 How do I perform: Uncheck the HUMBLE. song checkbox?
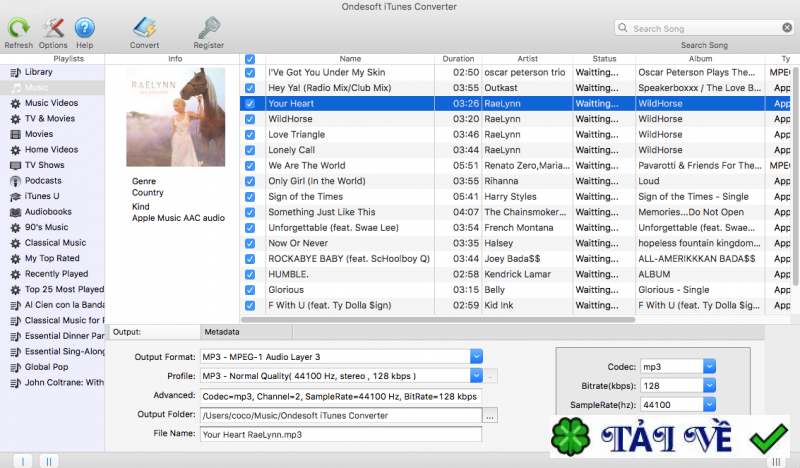point(250,274)
